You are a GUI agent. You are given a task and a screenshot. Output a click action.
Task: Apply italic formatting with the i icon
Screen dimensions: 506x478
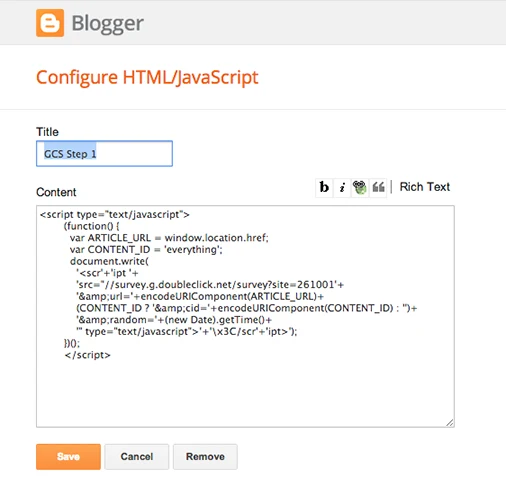342,187
